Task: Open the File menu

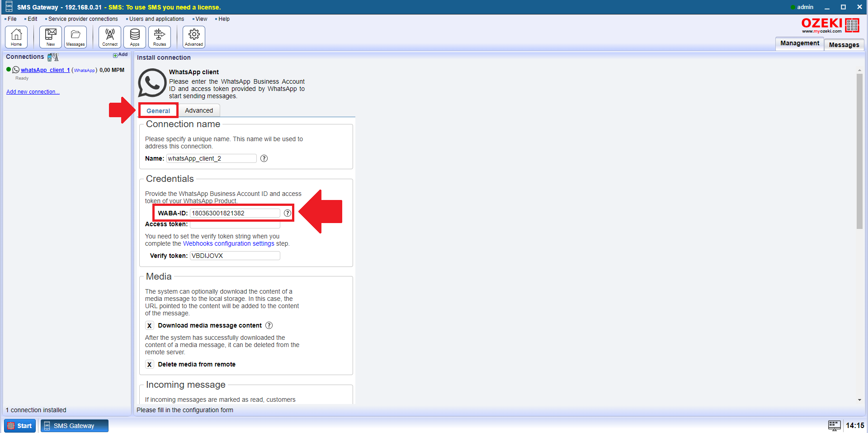Action: [x=11, y=19]
